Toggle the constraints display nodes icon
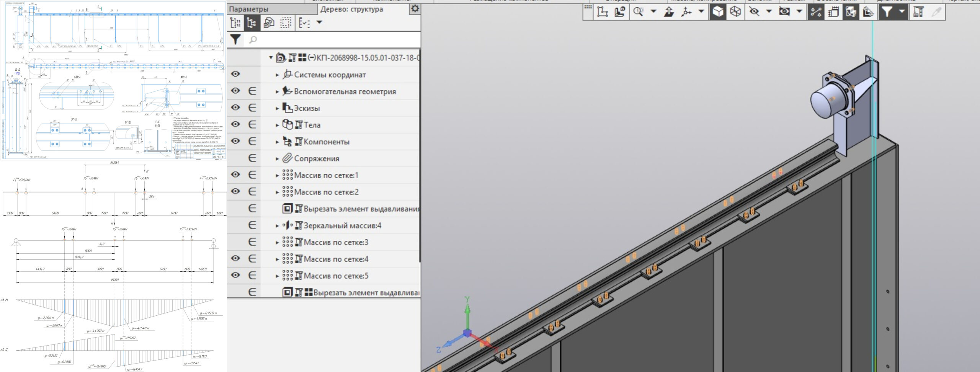This screenshot has height=372, width=980. (816, 12)
